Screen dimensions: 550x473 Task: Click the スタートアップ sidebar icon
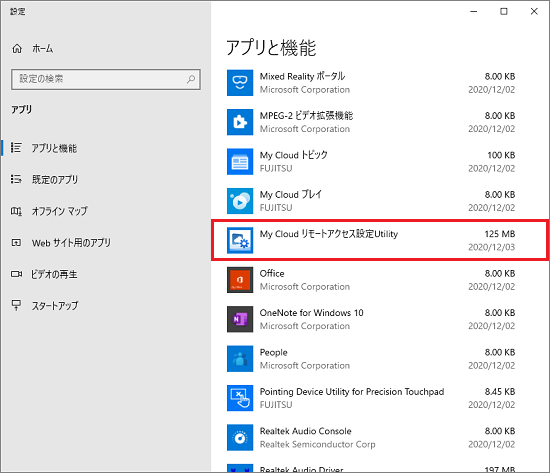click(16, 305)
